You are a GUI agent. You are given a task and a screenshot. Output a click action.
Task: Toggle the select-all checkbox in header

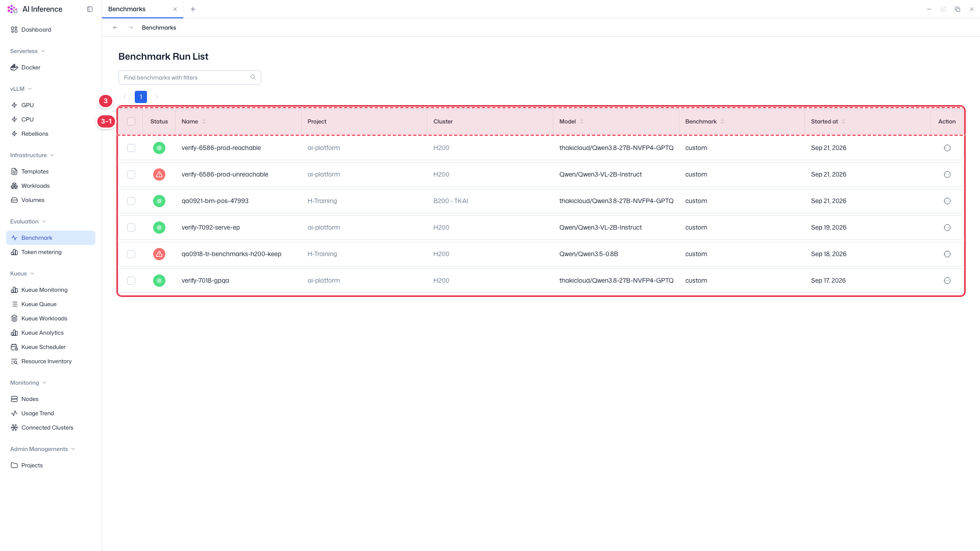(x=131, y=121)
